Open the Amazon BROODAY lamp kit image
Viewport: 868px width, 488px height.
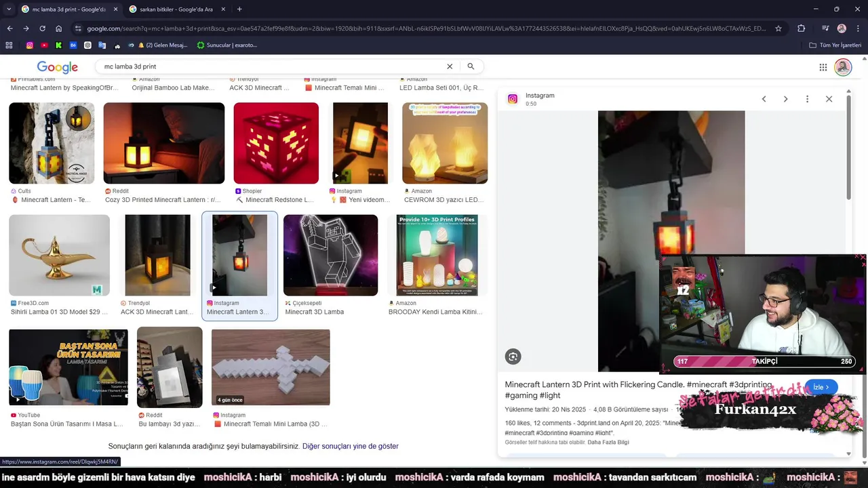[437, 255]
